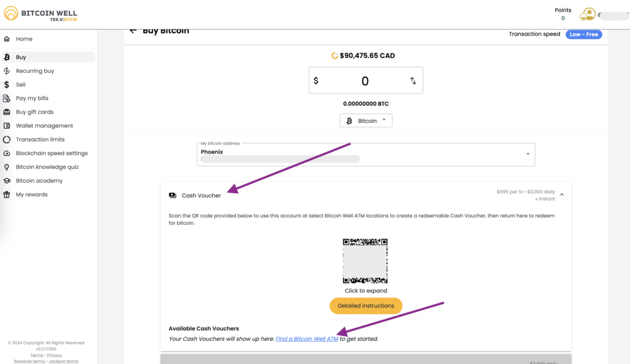Click the Recurring buy icon

click(x=7, y=71)
